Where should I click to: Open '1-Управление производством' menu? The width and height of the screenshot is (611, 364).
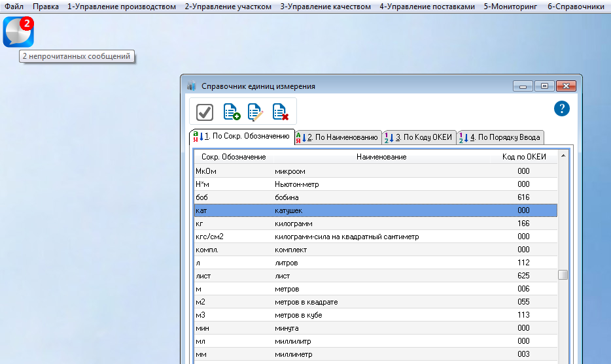(x=122, y=7)
